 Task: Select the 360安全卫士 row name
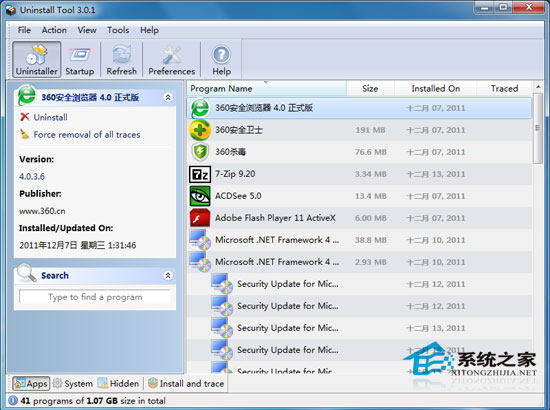(x=239, y=130)
